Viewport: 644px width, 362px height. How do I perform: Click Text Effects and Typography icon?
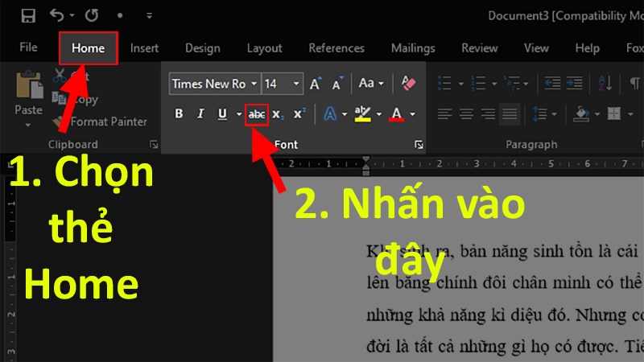(x=330, y=113)
